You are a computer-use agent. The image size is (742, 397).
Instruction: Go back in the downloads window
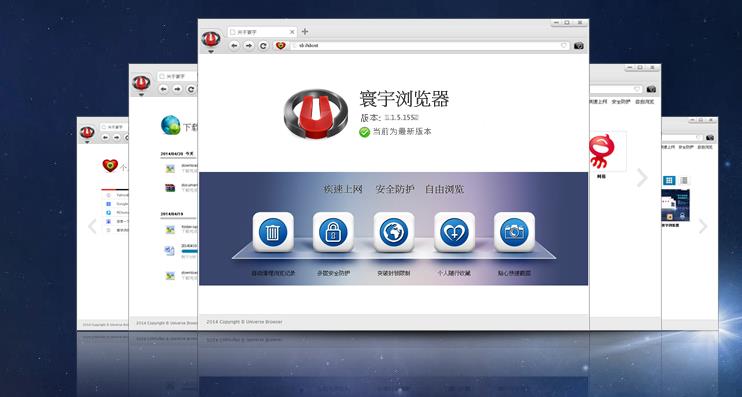tap(164, 89)
